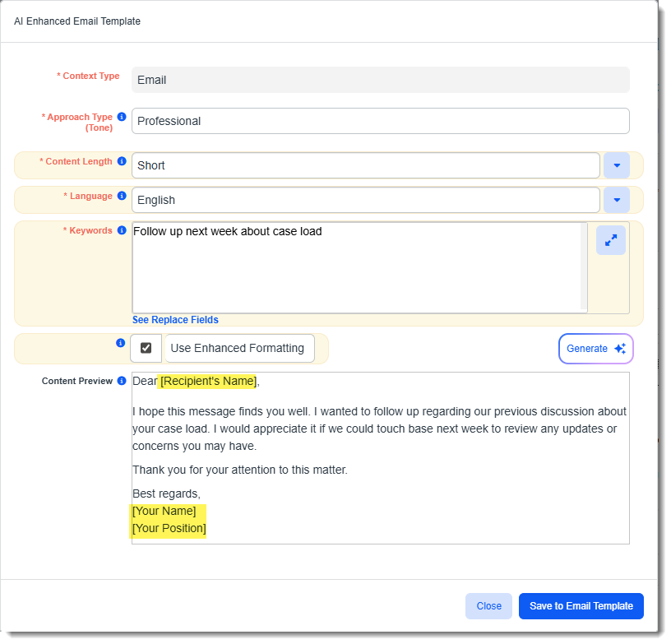Click the info icon beside Content Length

point(122,162)
